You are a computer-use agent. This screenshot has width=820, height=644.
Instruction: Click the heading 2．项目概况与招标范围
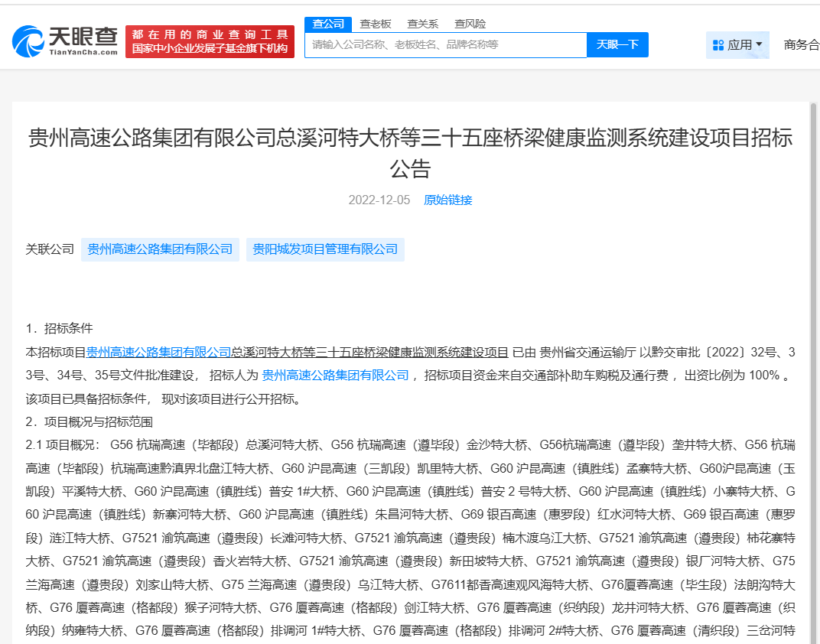89,422
